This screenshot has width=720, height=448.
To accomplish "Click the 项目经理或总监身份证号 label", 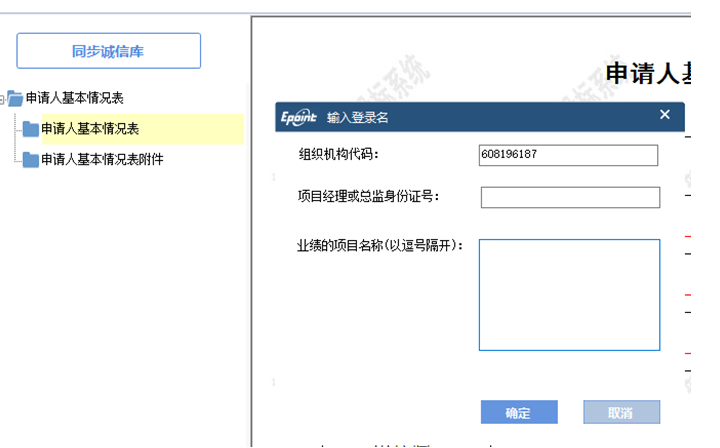I will point(369,196).
